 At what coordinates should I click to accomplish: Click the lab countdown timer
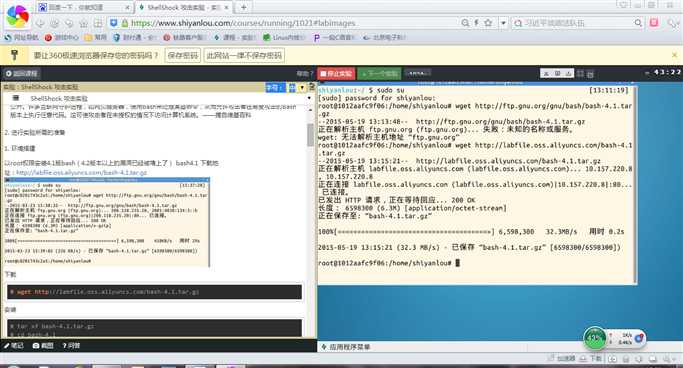click(x=667, y=72)
